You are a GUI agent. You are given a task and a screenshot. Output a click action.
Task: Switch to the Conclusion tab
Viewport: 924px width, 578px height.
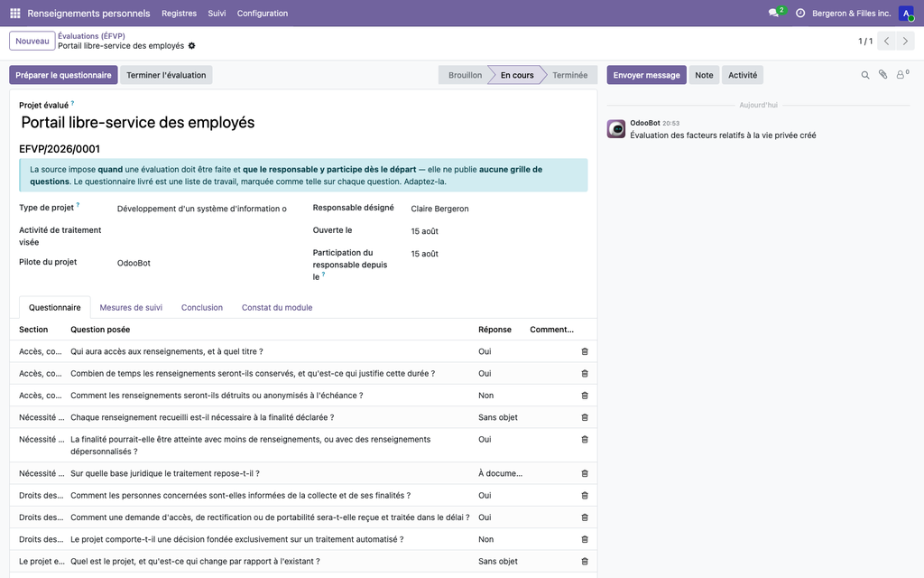click(202, 307)
